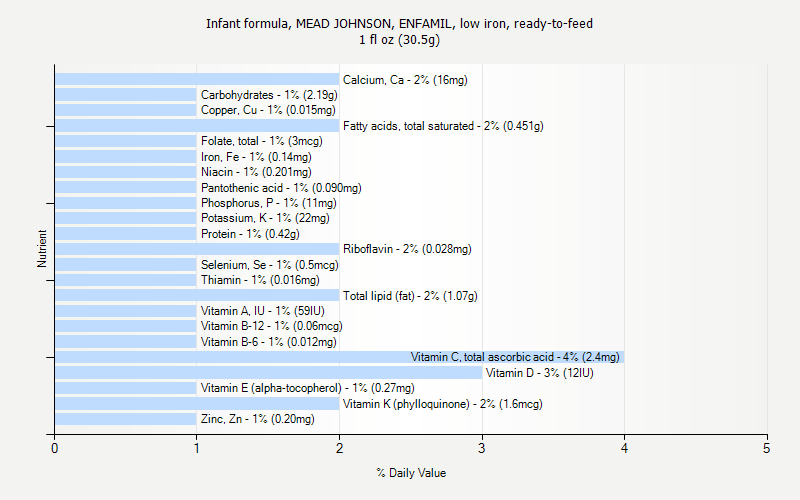Viewport: 800px width, 500px height.
Task: Select the 'Protein - 1% (0.42g)' label
Action: coord(250,234)
